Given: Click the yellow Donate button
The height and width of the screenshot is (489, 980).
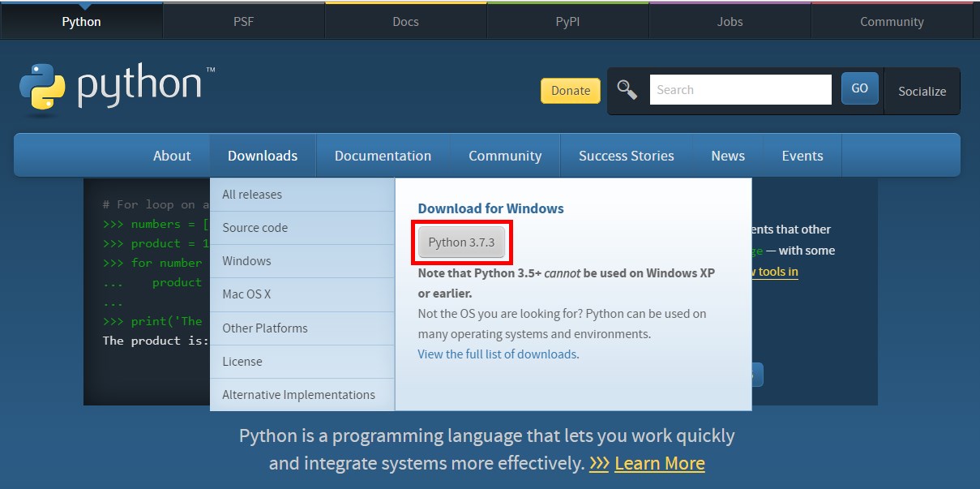Looking at the screenshot, I should 571,91.
